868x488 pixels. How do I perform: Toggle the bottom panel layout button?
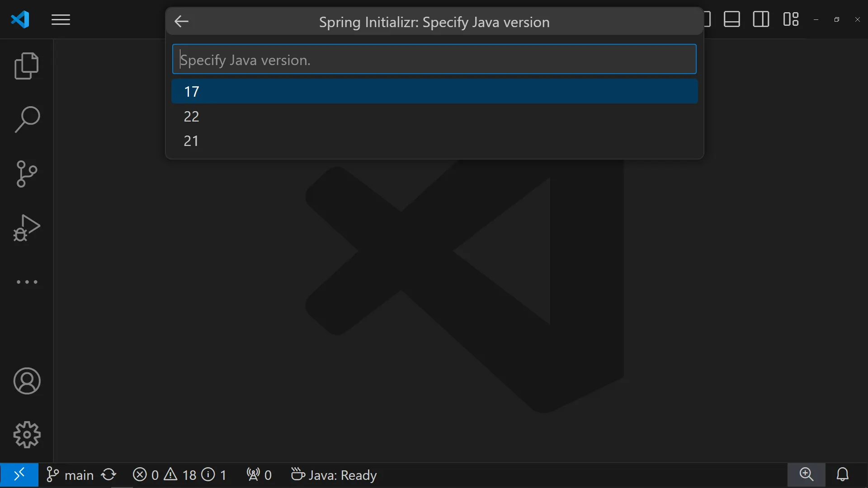[731, 19]
